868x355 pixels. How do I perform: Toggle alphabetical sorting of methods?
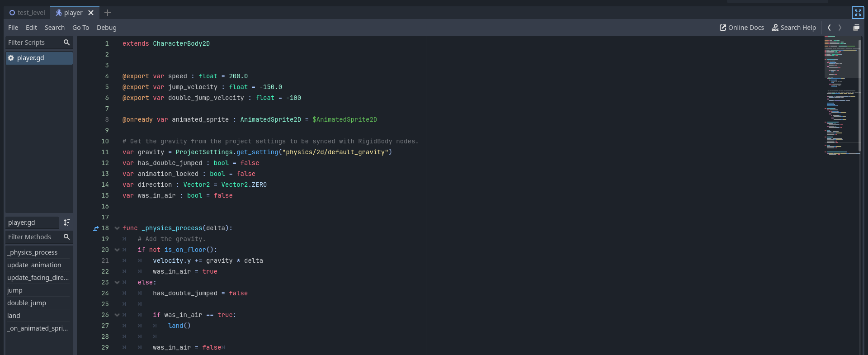coord(67,222)
